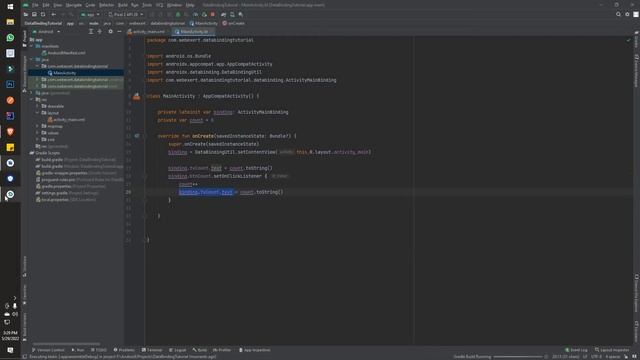The image size is (640, 360).
Task: Collapse the layout folder
Action: (38, 113)
